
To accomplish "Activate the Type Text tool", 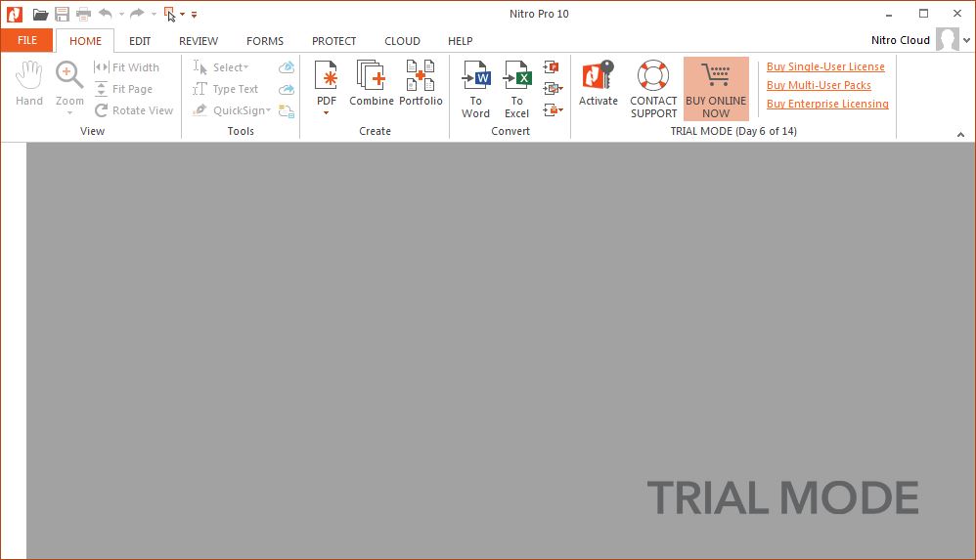I will (225, 89).
